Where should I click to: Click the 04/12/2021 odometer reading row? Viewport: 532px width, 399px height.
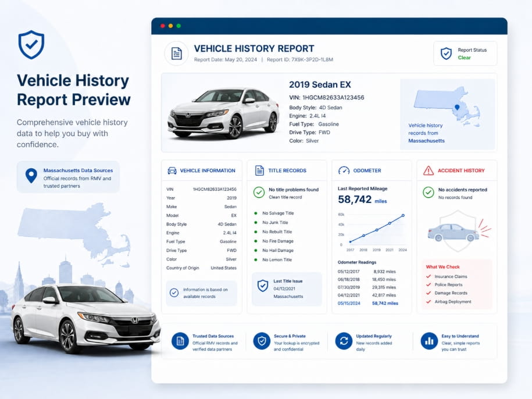tap(367, 295)
